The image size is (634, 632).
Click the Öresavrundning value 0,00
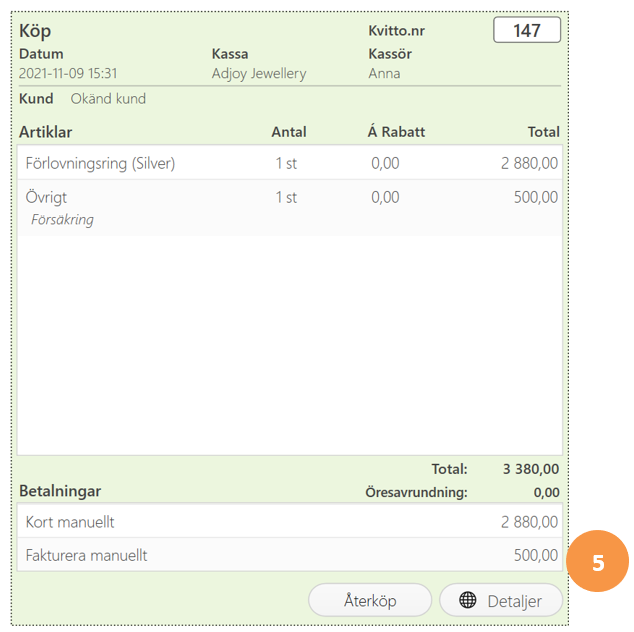point(546,492)
